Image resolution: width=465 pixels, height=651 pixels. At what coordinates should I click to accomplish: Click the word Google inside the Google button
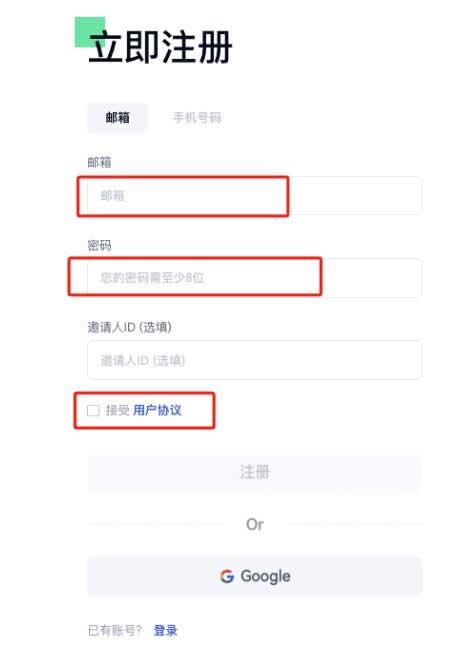pyautogui.click(x=265, y=577)
